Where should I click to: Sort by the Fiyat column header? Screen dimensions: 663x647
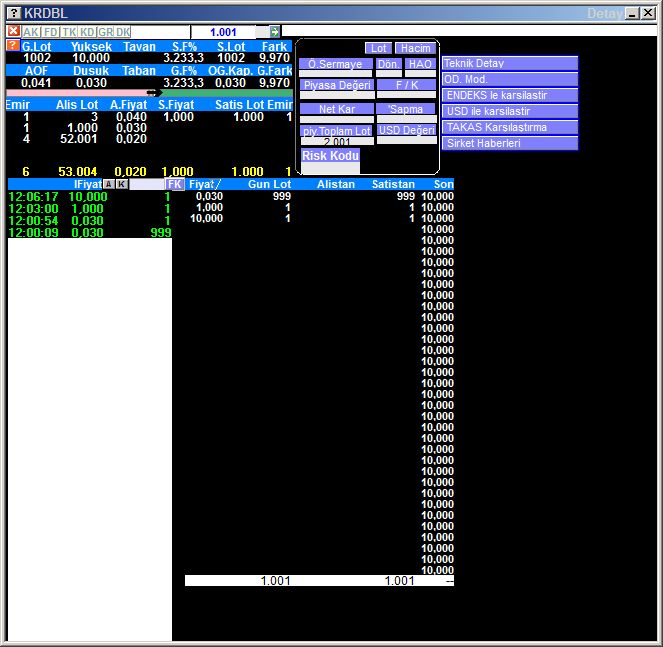(x=205, y=184)
